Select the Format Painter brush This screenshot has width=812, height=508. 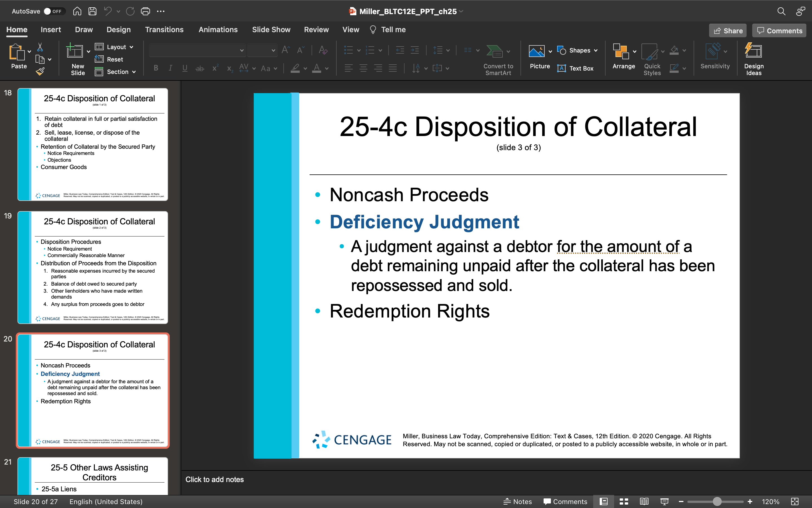(x=40, y=71)
